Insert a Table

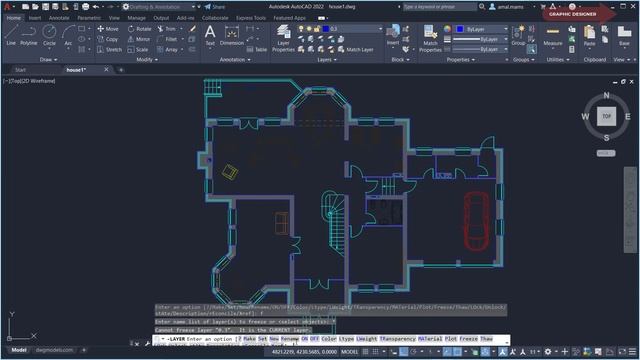[257, 49]
